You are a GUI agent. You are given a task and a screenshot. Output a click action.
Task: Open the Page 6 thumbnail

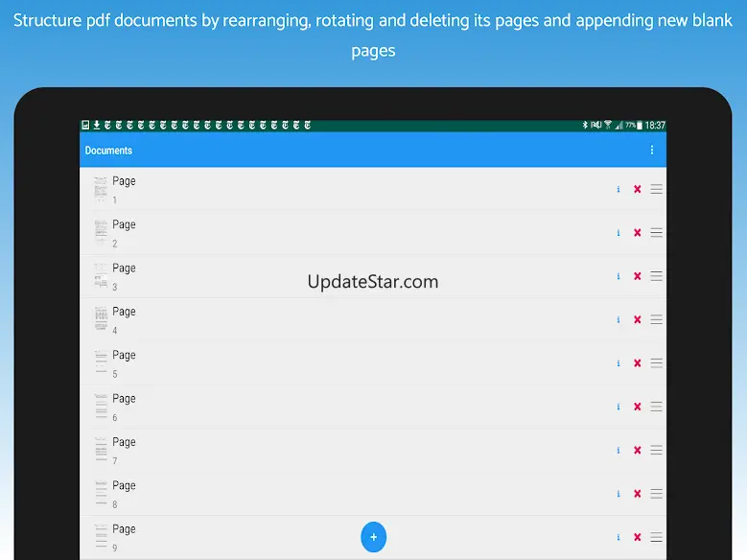tap(101, 407)
